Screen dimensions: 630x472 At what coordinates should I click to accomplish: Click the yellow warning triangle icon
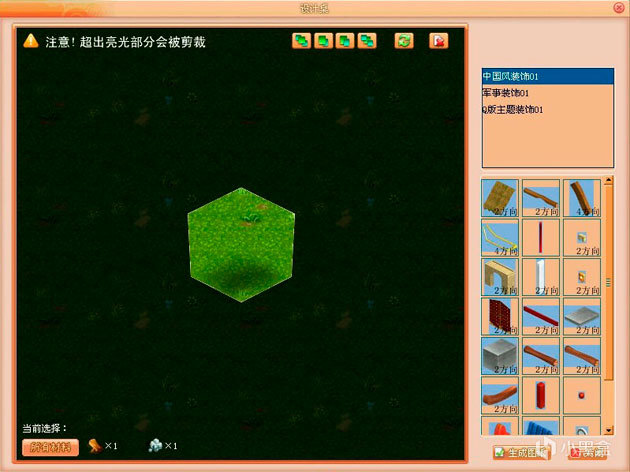pos(31,41)
